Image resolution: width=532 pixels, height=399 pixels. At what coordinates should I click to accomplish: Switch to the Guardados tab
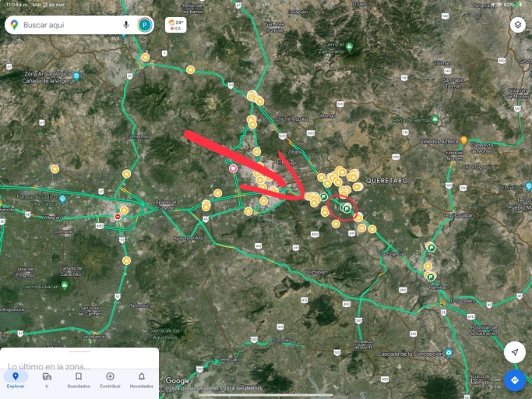(78, 380)
